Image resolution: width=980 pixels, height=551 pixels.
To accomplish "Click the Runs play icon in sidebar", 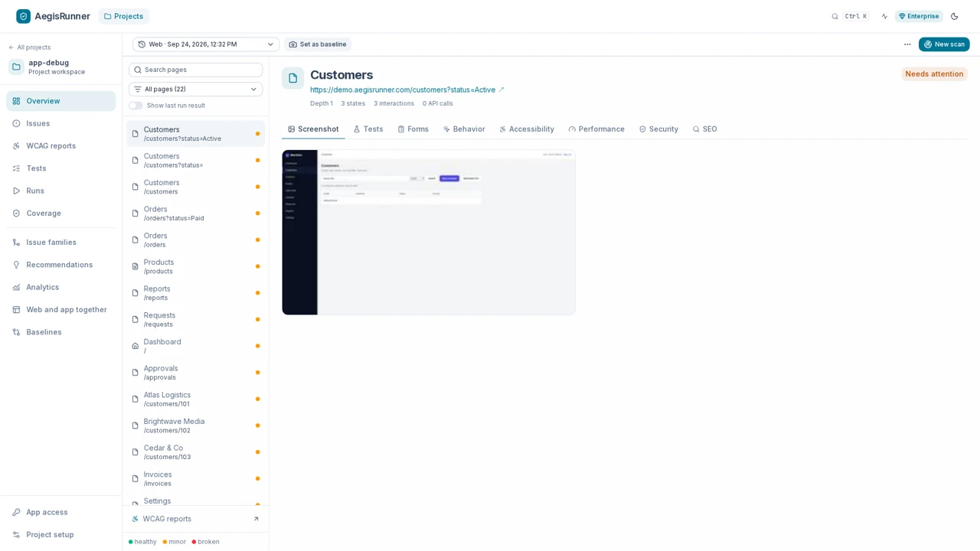I will click(x=16, y=191).
